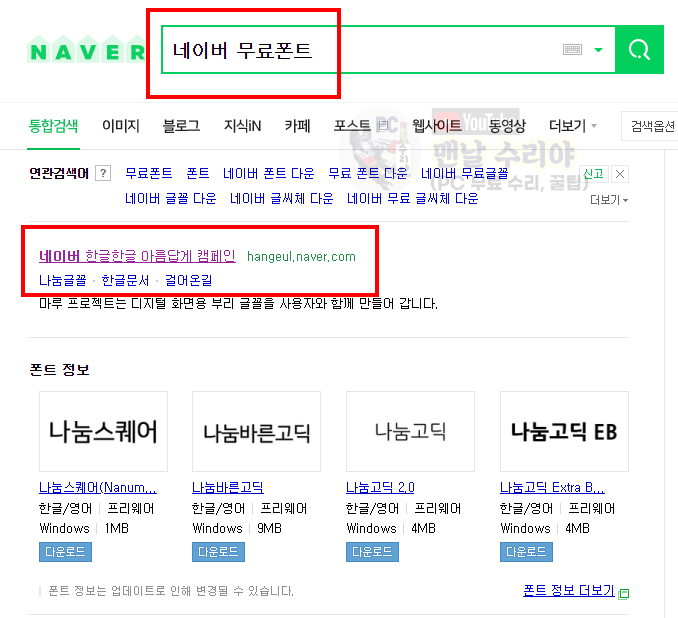Click related search 네이버 폰트 다운
Image resolution: width=678 pixels, height=618 pixels.
coord(269,173)
